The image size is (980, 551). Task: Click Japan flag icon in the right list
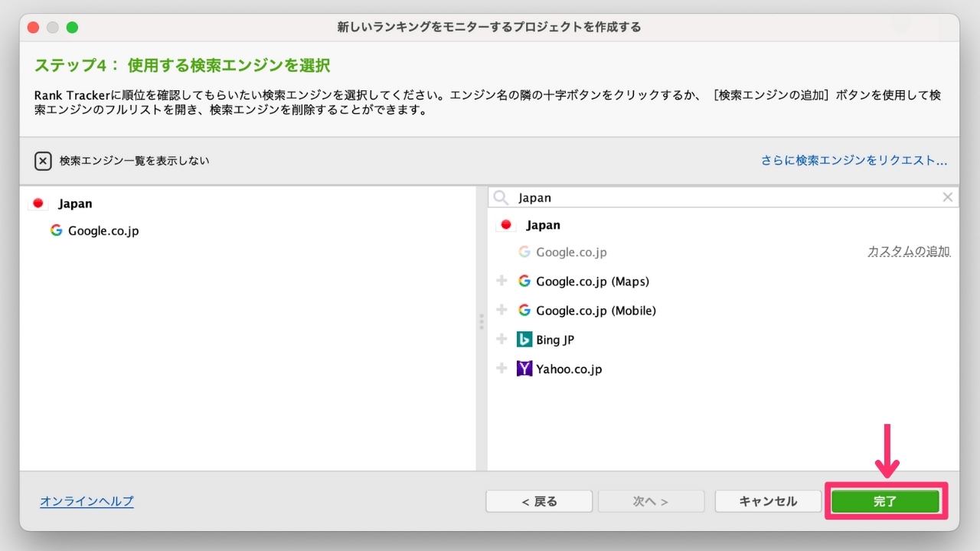coord(505,225)
